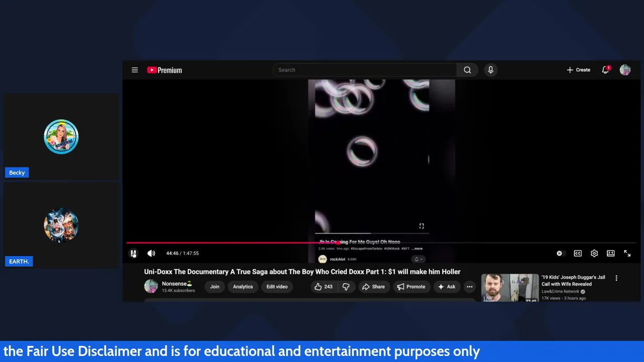Image resolution: width=644 pixels, height=362 pixels.
Task: Open the notifications bell
Action: [x=605, y=70]
